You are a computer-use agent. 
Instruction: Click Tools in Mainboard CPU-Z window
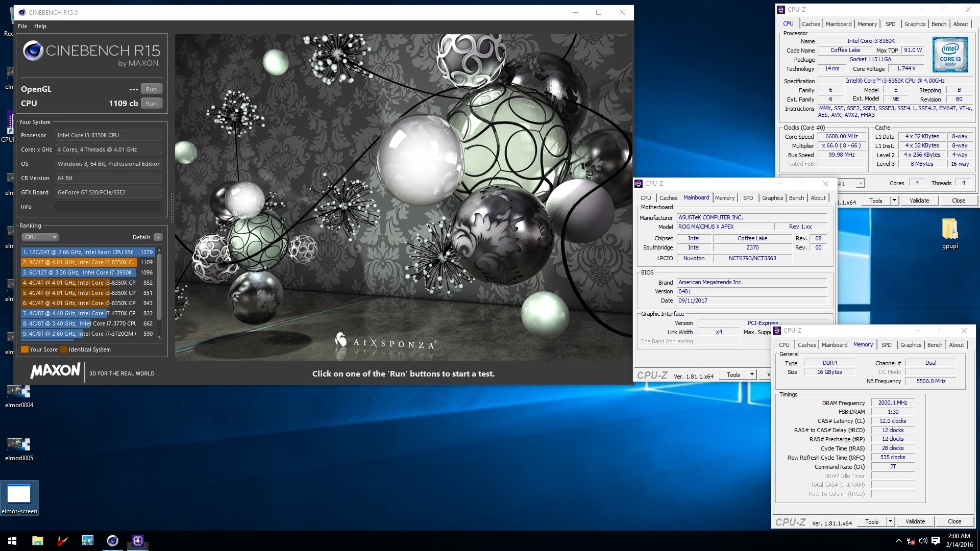(733, 374)
